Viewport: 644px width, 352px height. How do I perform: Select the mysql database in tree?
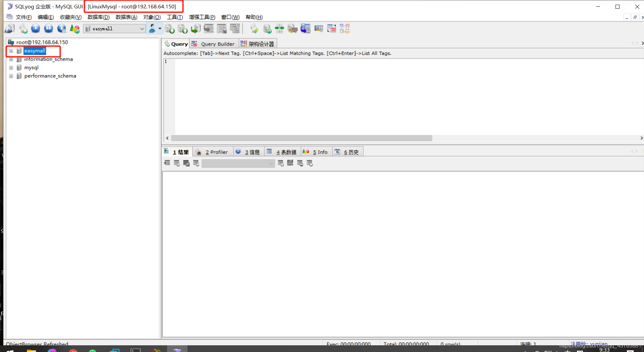31,68
